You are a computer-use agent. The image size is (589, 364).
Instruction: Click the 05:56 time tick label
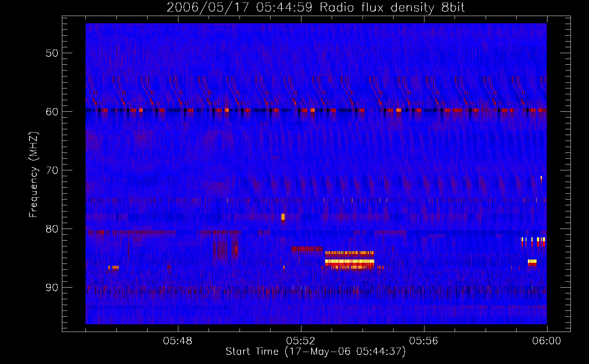click(424, 341)
